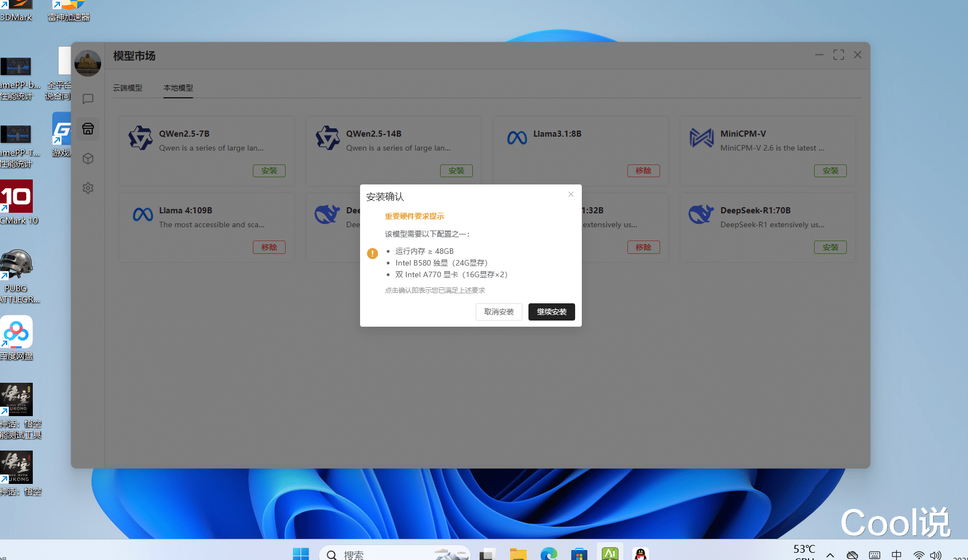Viewport: 968px width, 560px height.
Task: Open the Windows Start menu
Action: (x=301, y=554)
